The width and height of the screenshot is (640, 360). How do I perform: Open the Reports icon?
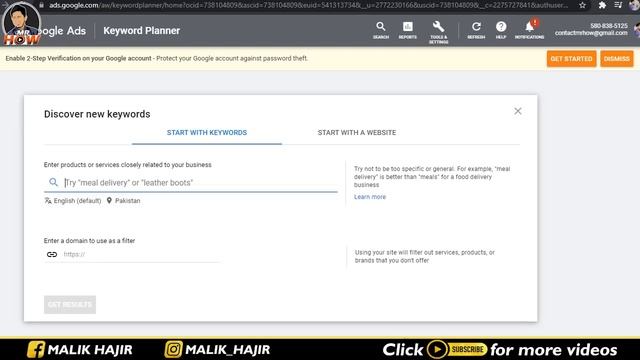tap(407, 30)
